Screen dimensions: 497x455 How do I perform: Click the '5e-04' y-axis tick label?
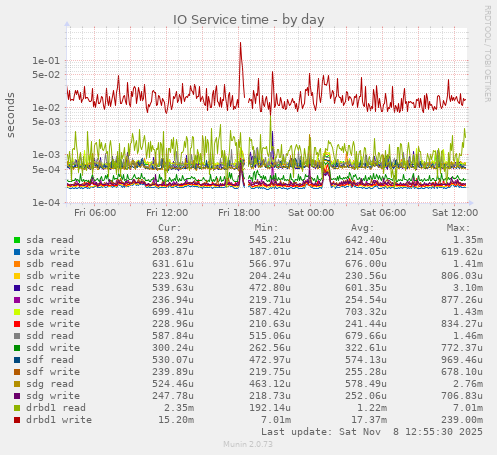coord(46,169)
